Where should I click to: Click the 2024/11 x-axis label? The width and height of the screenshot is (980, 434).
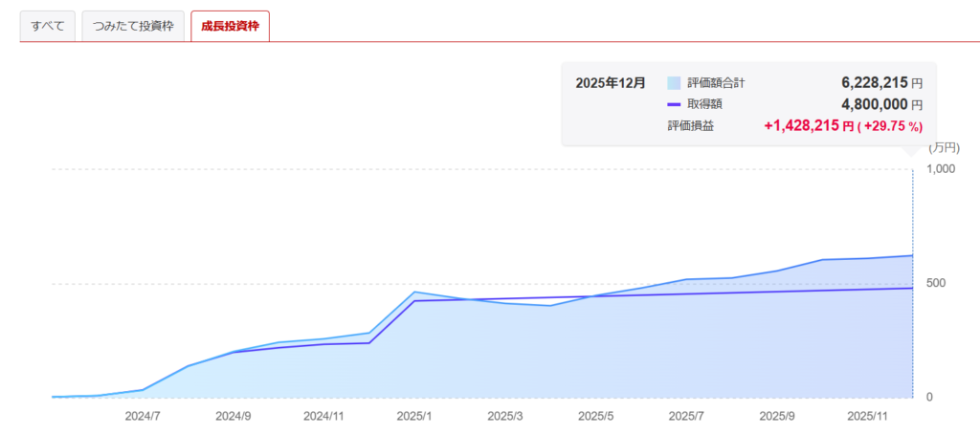coord(323,416)
